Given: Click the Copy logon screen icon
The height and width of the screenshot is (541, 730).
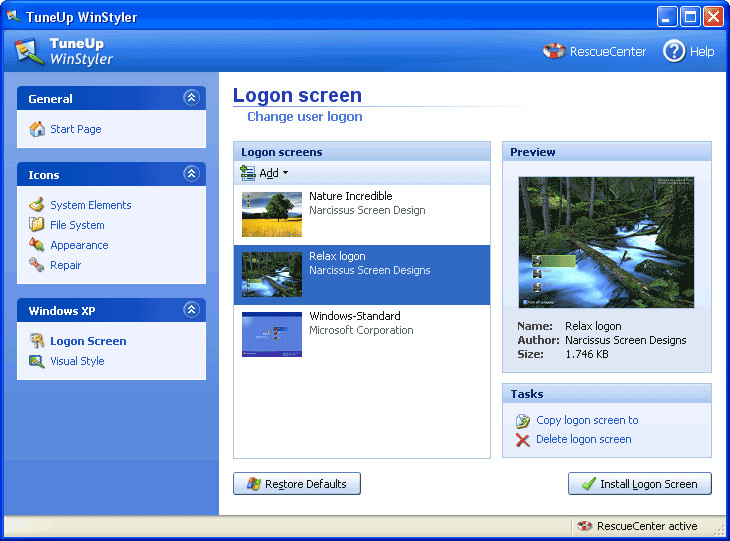Looking at the screenshot, I should [x=522, y=420].
